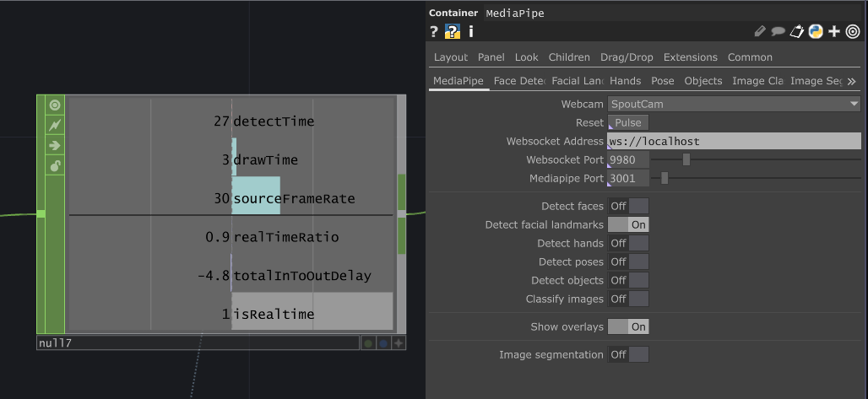Toggle the Lock flag on null7
The width and height of the screenshot is (868, 399).
point(55,166)
